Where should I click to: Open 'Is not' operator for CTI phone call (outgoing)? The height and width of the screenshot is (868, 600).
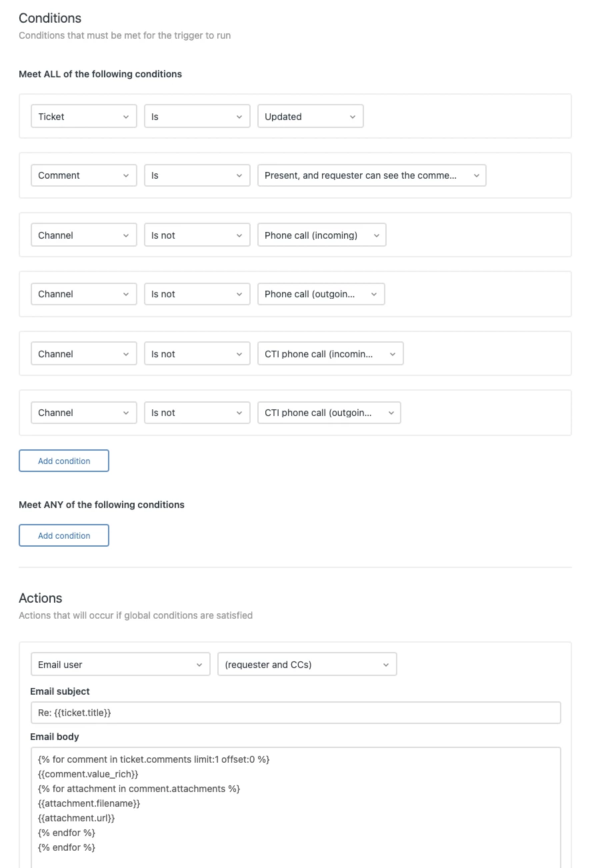pos(197,413)
